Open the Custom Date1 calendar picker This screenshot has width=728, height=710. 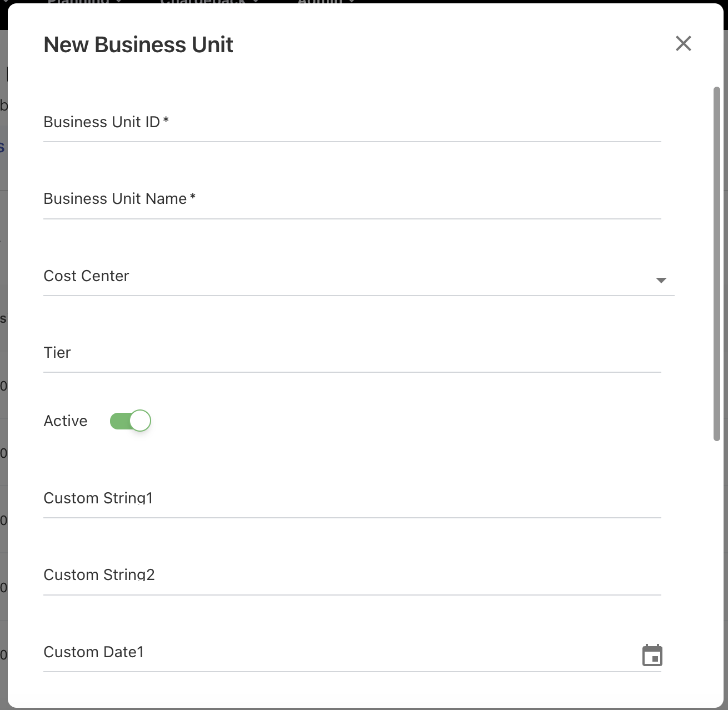tap(652, 656)
